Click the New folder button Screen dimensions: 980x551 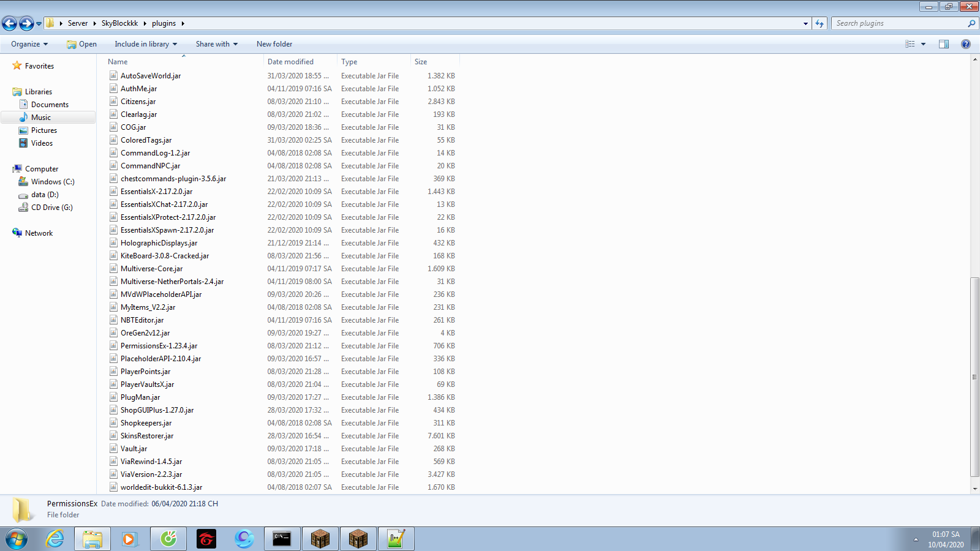274,44
